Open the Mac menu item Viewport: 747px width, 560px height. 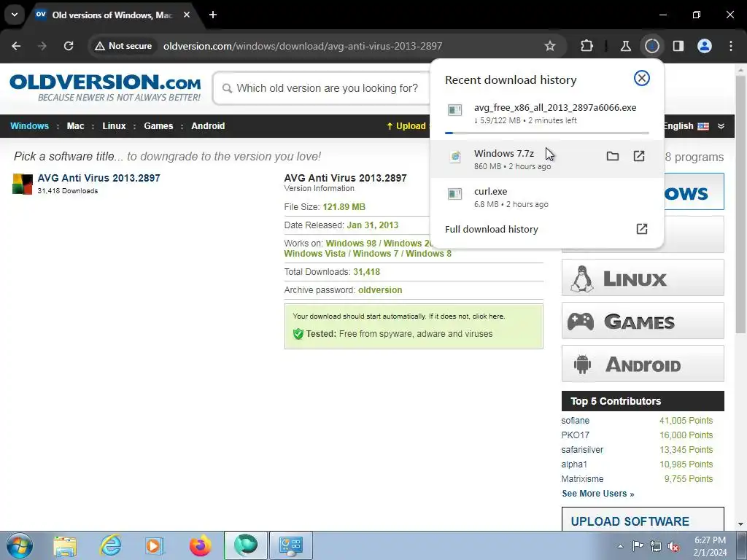75,126
